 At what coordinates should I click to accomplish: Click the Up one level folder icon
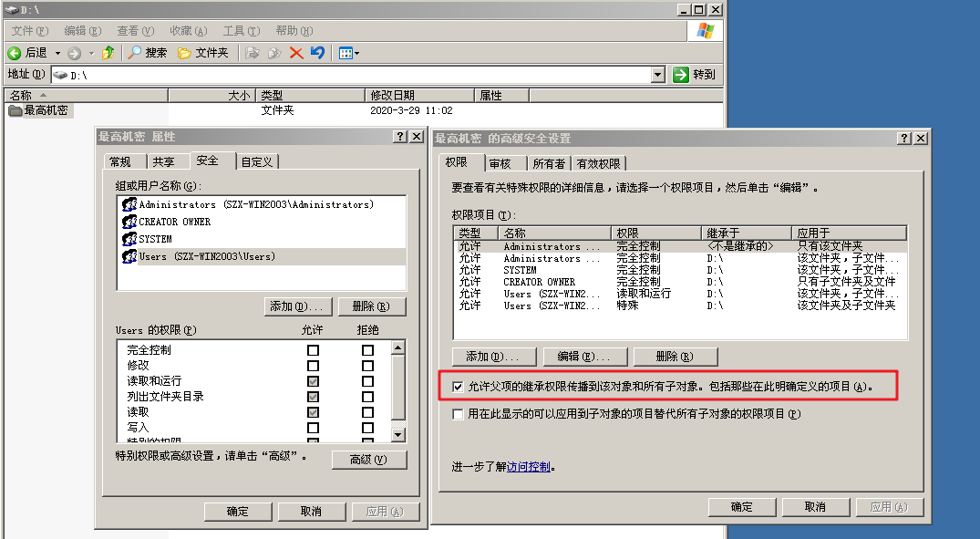pyautogui.click(x=108, y=53)
